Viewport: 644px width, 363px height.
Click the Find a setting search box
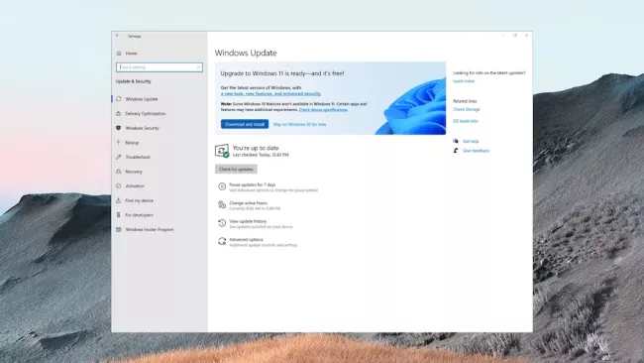pyautogui.click(x=160, y=67)
